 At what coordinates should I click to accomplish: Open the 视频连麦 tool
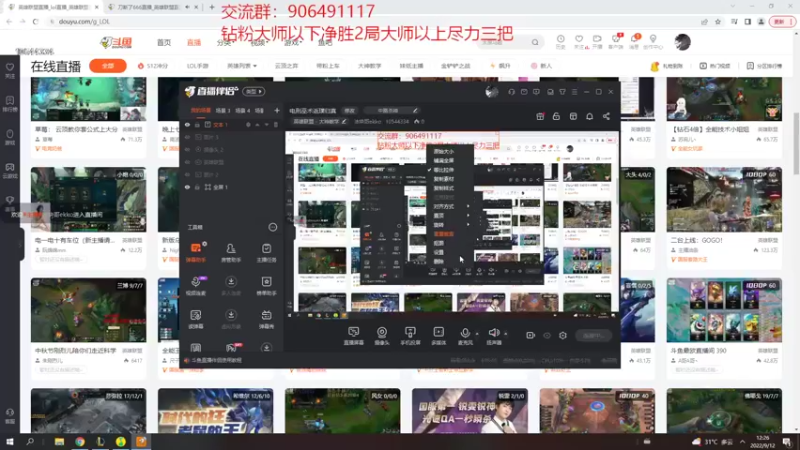pos(196,286)
